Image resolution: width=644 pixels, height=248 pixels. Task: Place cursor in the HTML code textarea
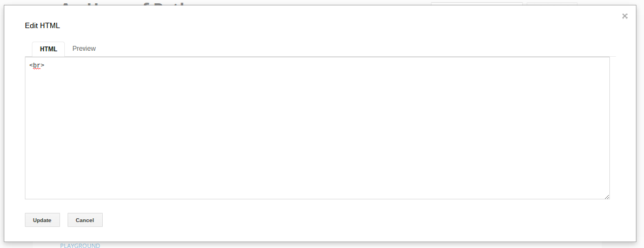coord(317,128)
